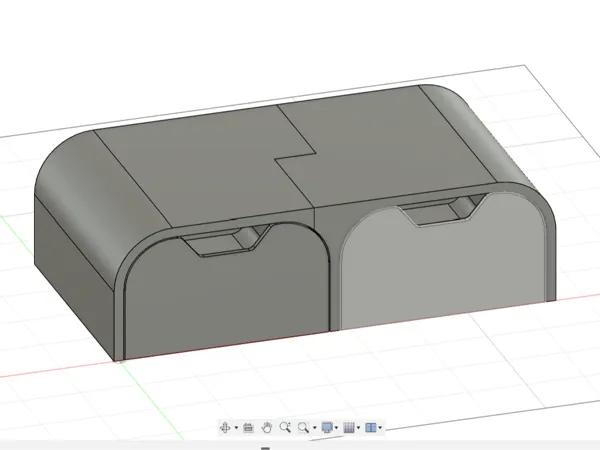Screen dimensions: 600x450
Task: Select the Zoom tool with plus
Action: point(285,427)
